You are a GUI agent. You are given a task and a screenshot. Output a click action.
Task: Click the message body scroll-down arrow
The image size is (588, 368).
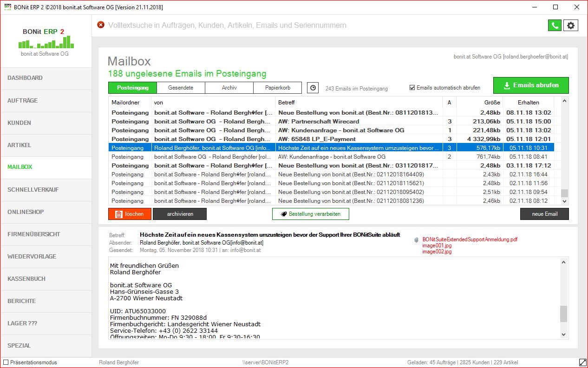pos(564,335)
